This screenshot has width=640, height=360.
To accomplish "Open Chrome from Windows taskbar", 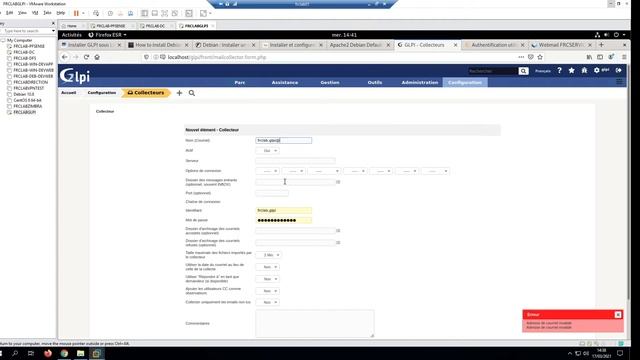I will pos(64,353).
